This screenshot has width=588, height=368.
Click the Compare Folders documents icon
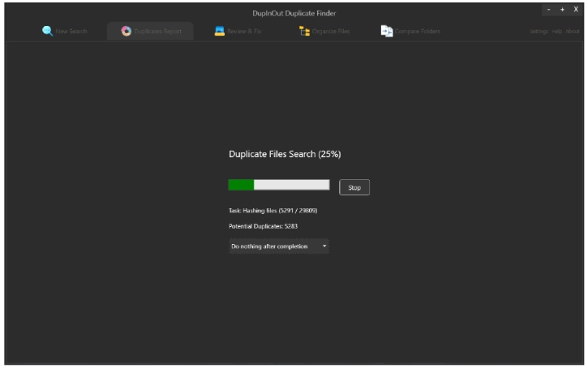[x=387, y=31]
